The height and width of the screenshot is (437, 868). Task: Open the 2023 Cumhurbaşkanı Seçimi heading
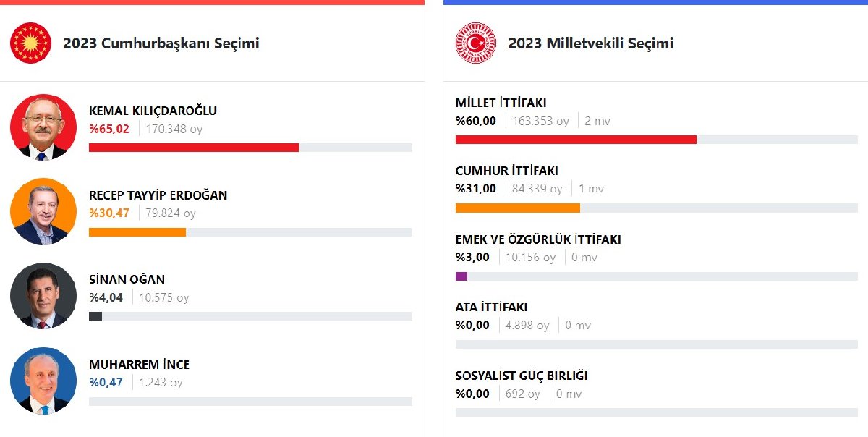161,43
